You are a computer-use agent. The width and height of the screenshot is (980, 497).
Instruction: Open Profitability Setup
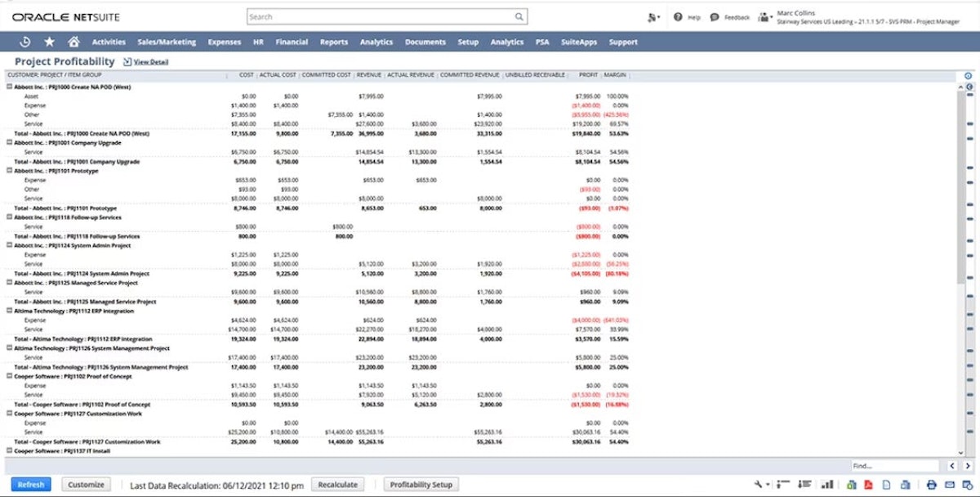pyautogui.click(x=421, y=484)
